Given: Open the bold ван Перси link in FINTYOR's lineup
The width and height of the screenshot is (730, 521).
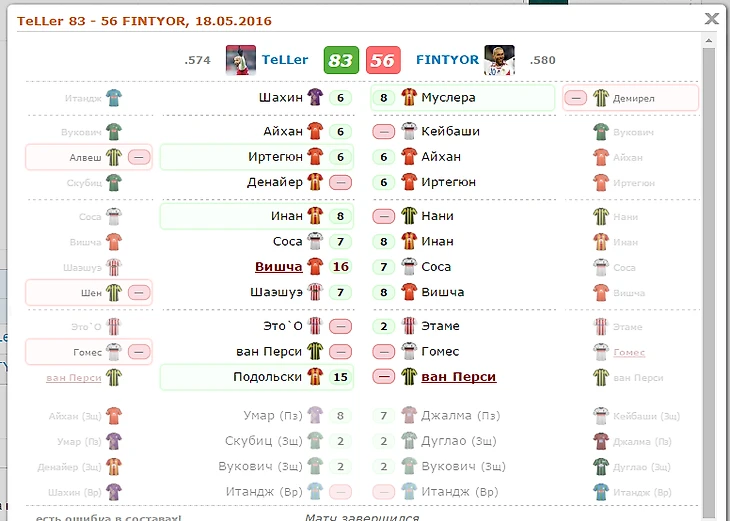Looking at the screenshot, I should coord(458,377).
